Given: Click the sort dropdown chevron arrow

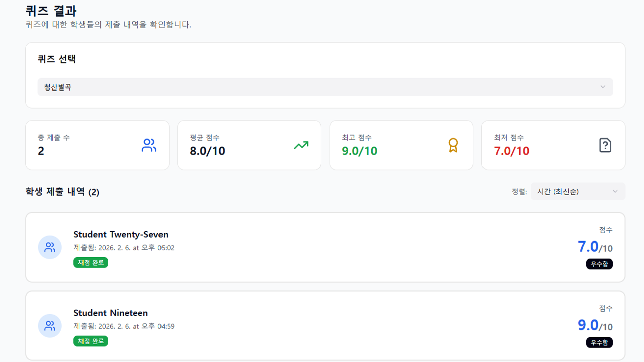Looking at the screenshot, I should 615,191.
